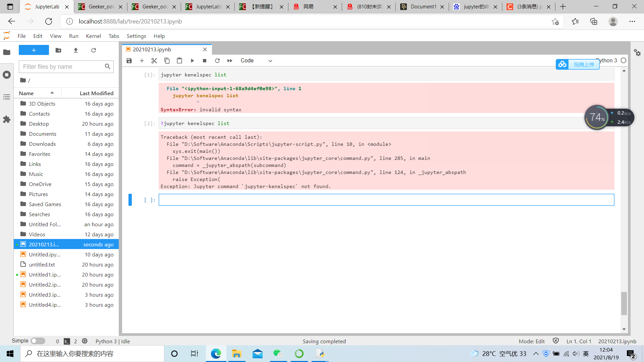Select the Desktop folder in file list
The height and width of the screenshot is (362, 644).
click(66, 124)
